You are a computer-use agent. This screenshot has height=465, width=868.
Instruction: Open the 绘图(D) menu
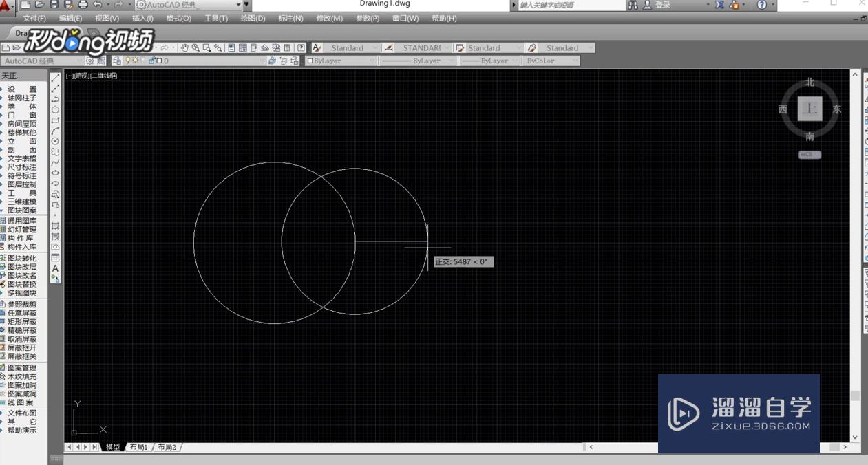(253, 19)
